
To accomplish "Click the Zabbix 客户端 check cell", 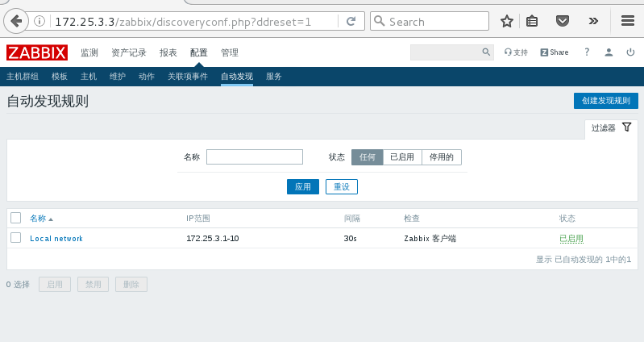I will coord(430,239).
